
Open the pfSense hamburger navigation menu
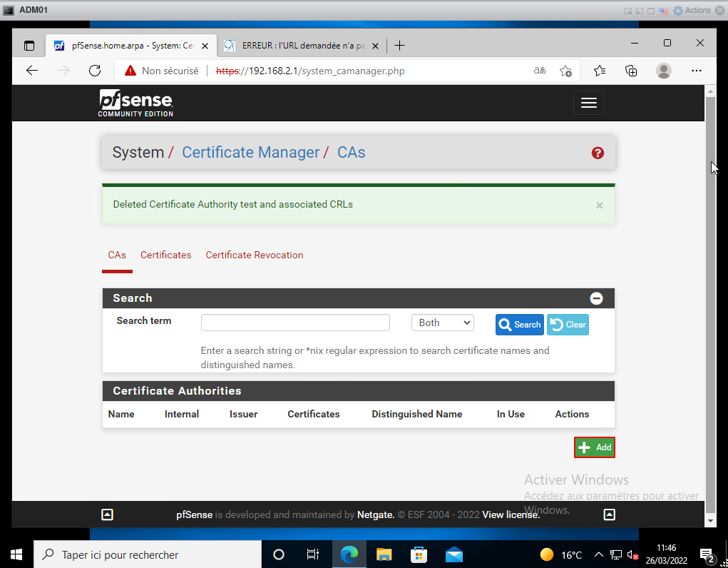[x=588, y=103]
